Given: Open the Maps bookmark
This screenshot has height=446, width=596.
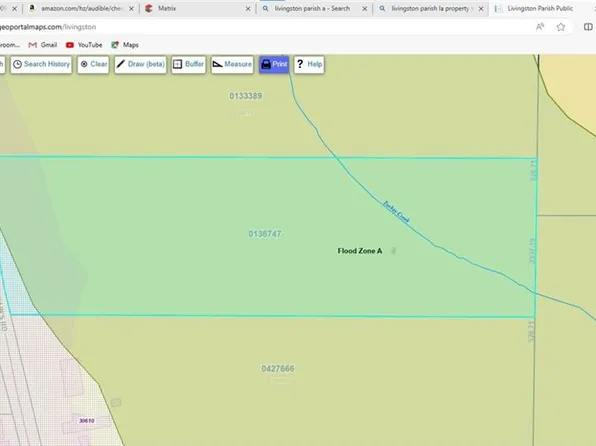Looking at the screenshot, I should point(125,45).
